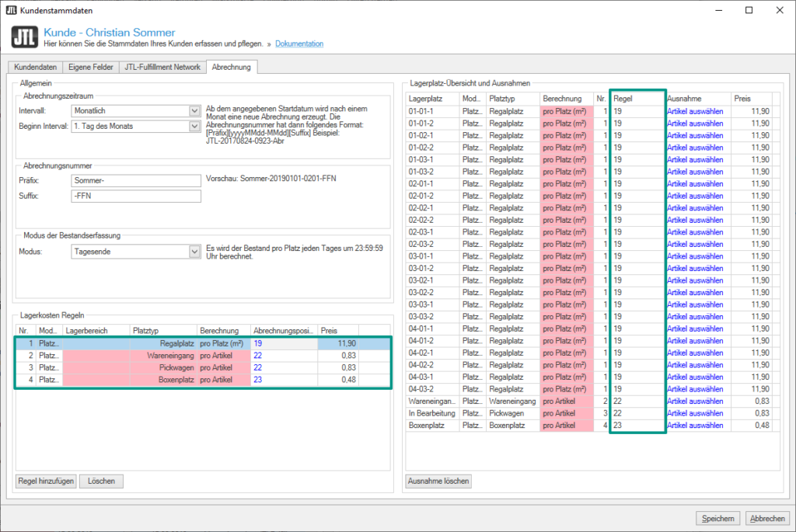Click the Regel hinzufügen button
This screenshot has width=796, height=532.
click(x=46, y=482)
